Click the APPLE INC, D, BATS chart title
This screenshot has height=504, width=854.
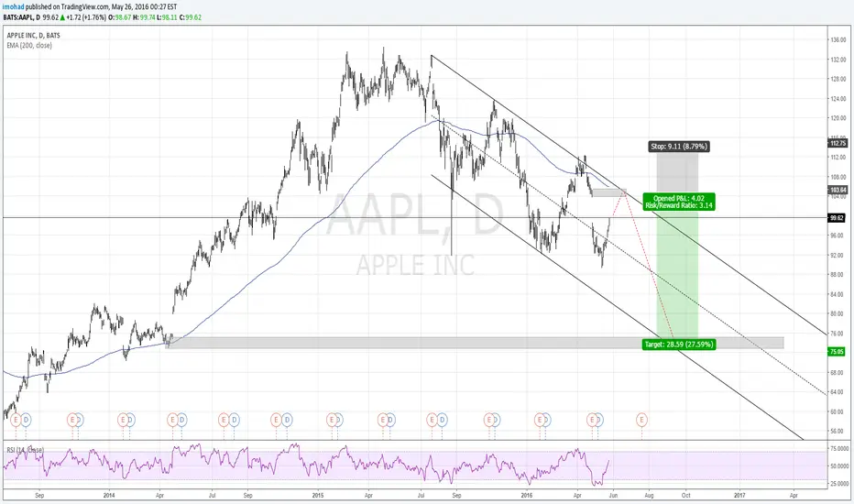(33, 36)
